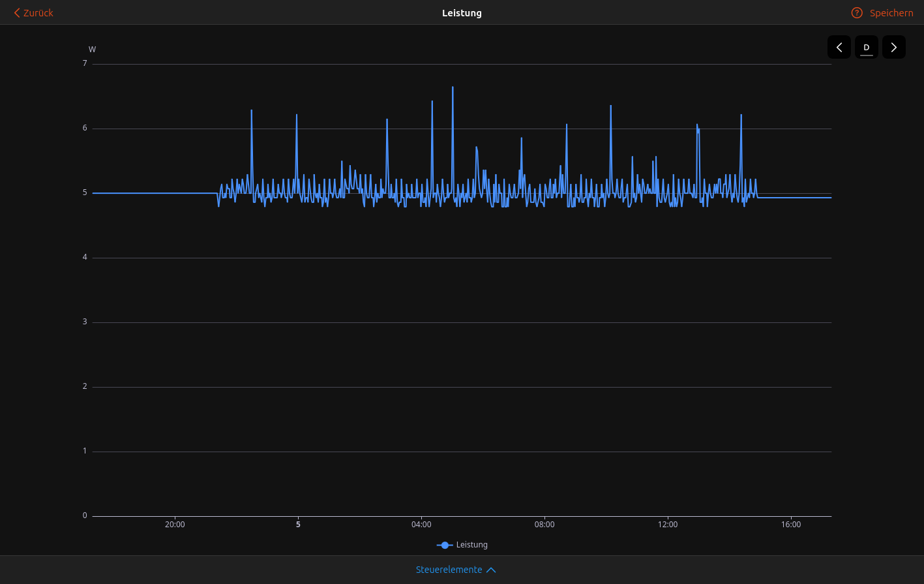Click the 16:00 x-axis time label

click(x=791, y=525)
